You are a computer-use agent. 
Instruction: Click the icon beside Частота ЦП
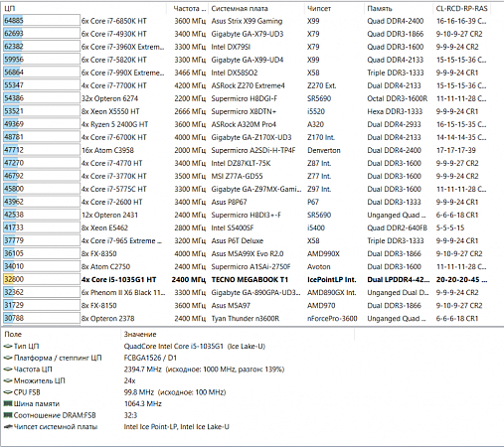click(x=8, y=370)
